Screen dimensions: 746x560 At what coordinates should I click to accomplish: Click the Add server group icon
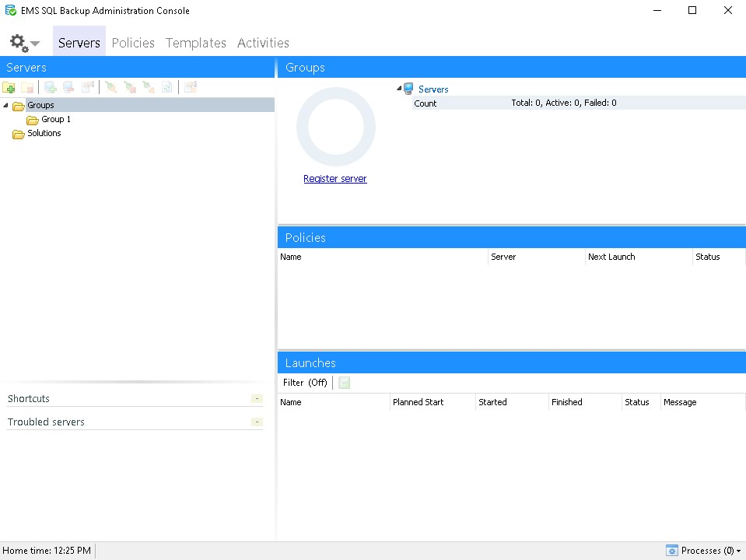click(9, 87)
